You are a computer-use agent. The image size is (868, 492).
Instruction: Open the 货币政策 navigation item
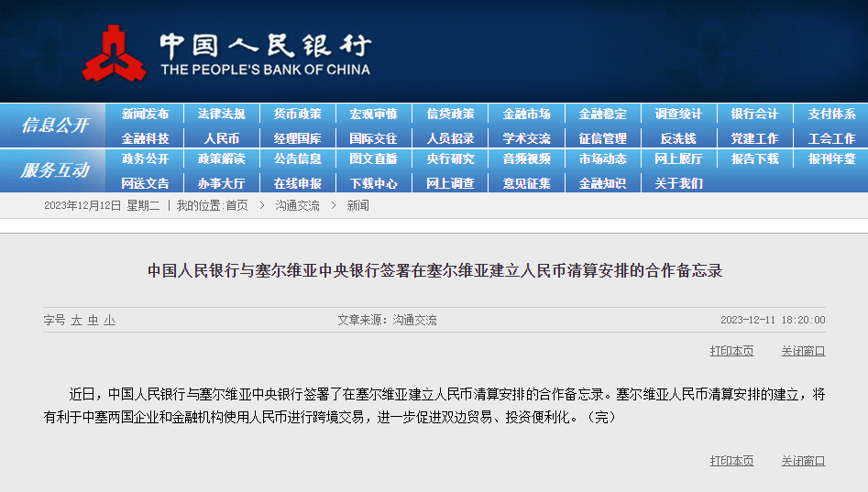(x=297, y=115)
